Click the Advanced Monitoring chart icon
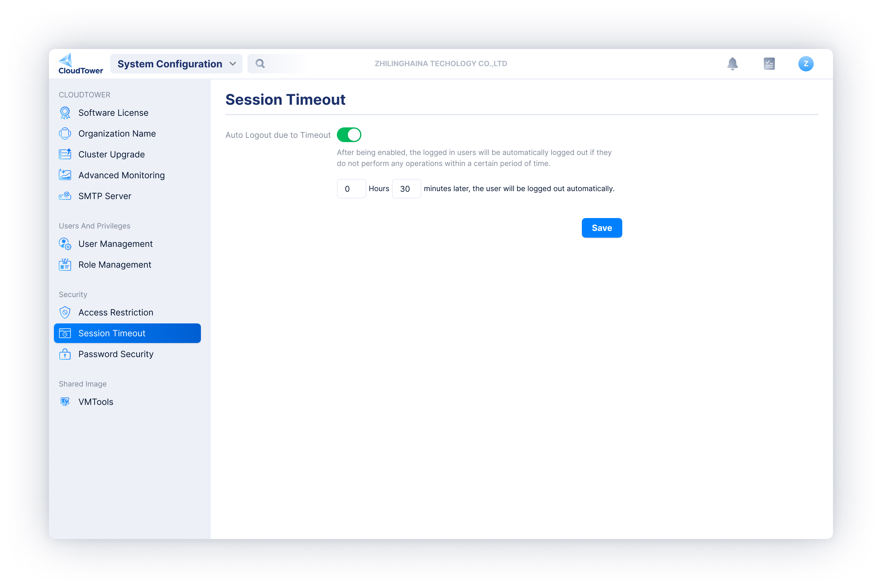The height and width of the screenshot is (588, 882). tap(65, 175)
